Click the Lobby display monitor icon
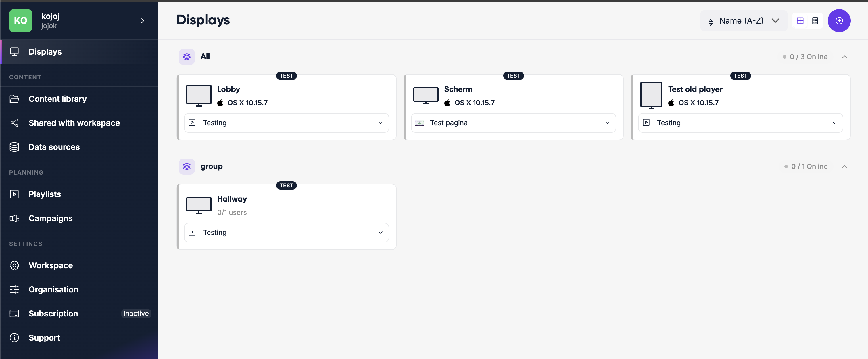This screenshot has width=868, height=359. pyautogui.click(x=199, y=96)
